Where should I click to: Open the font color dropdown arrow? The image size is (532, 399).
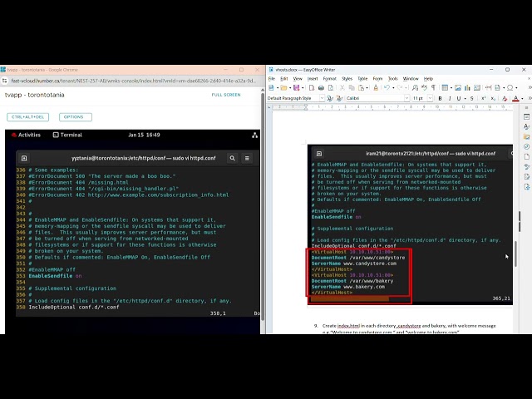click(522, 98)
